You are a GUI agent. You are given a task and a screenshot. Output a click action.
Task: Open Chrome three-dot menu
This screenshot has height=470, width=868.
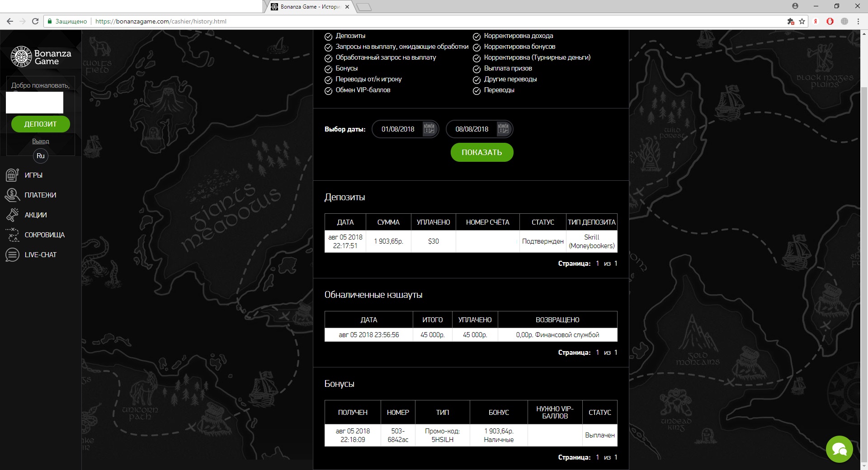click(858, 21)
